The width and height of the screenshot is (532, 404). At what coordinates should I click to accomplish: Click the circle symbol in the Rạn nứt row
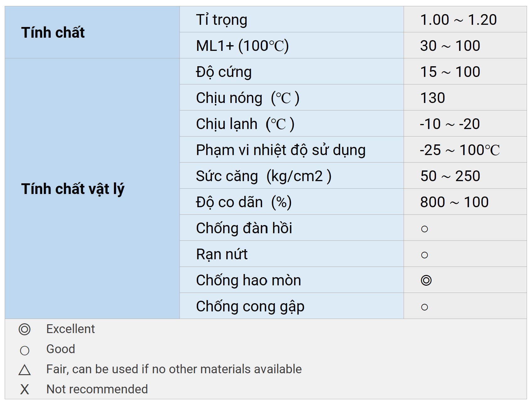(x=424, y=255)
